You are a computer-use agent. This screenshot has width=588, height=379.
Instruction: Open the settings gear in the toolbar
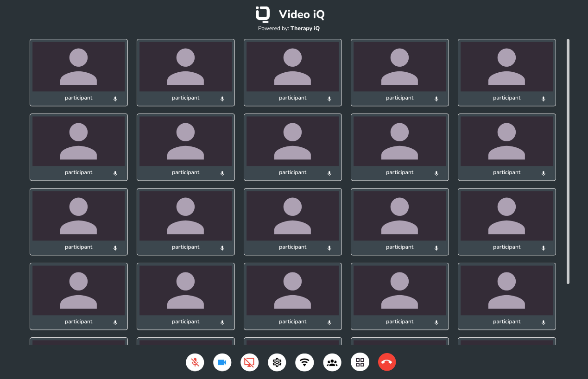tap(277, 362)
